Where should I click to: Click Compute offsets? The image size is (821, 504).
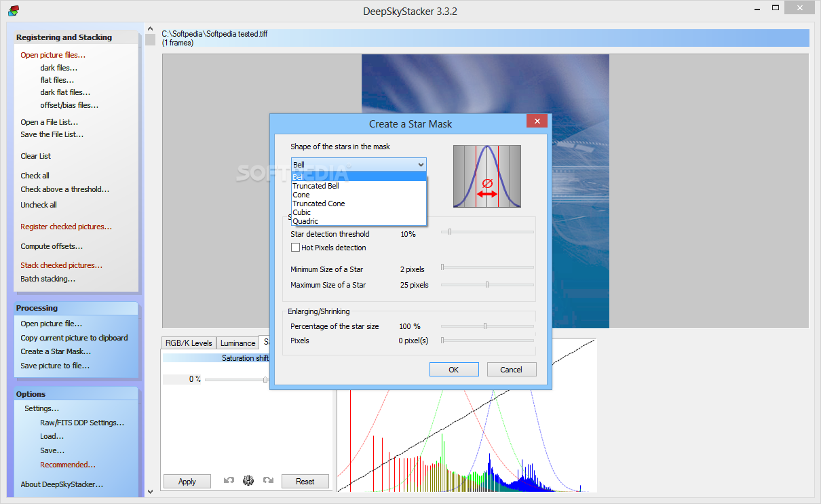coord(52,246)
